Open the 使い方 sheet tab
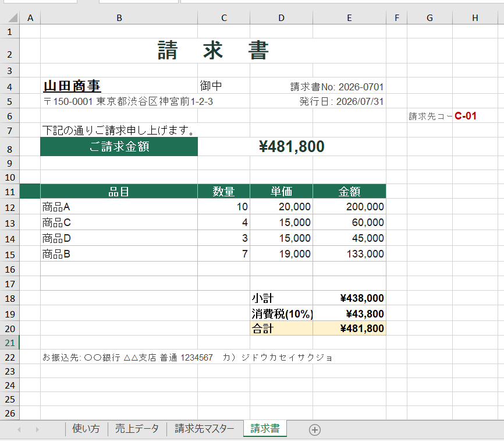The width and height of the screenshot is (504, 441). pyautogui.click(x=86, y=429)
